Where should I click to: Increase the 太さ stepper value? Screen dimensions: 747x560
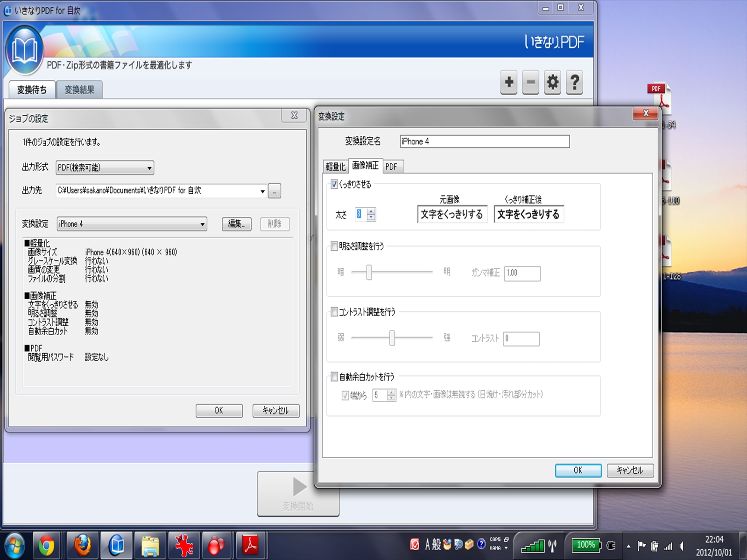(371, 211)
